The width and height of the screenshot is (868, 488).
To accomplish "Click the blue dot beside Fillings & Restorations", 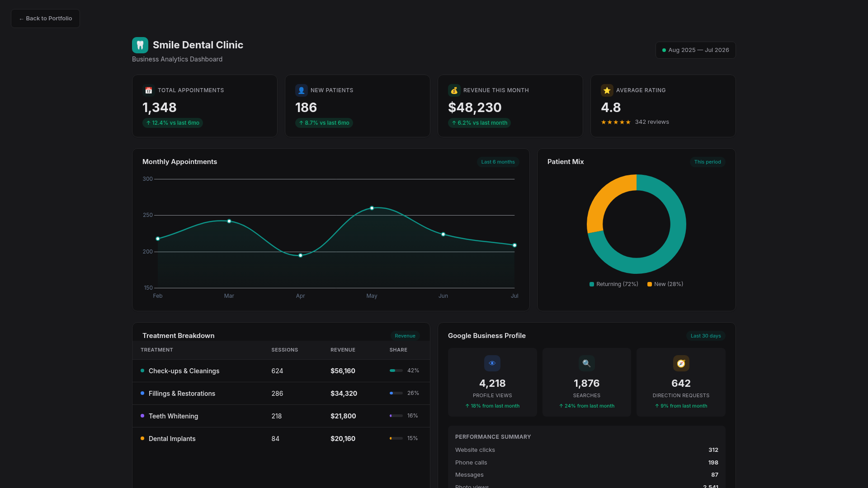I will (x=142, y=393).
